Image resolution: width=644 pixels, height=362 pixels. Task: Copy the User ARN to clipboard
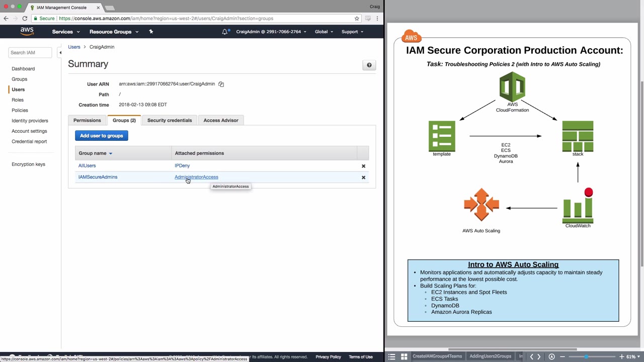point(221,84)
